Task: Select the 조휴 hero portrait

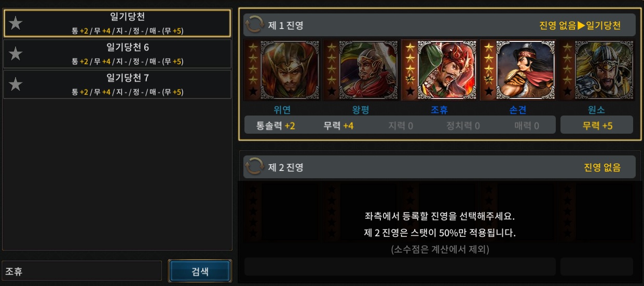Action: tap(440, 70)
